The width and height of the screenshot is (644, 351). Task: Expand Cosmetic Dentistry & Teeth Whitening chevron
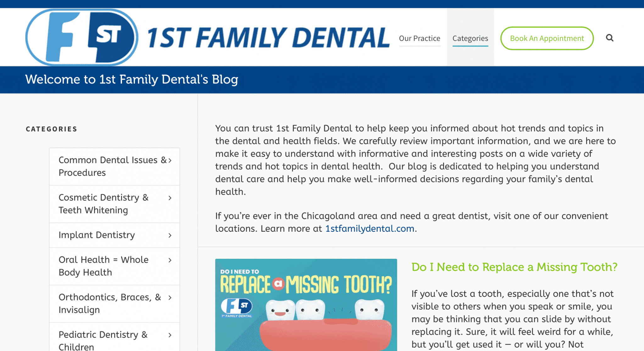170,198
